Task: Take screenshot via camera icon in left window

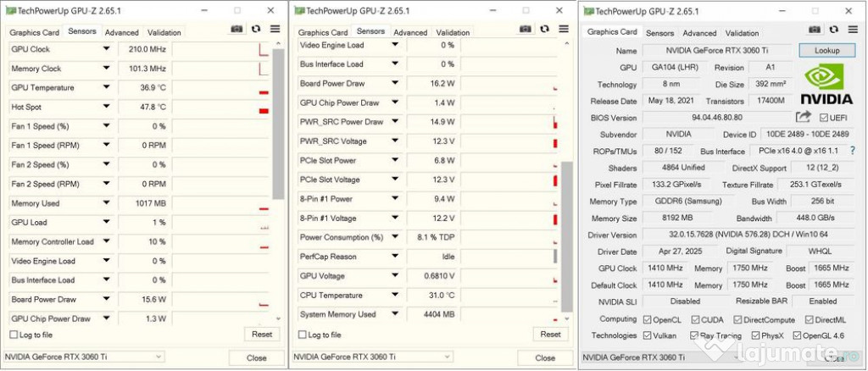Action: tap(236, 30)
